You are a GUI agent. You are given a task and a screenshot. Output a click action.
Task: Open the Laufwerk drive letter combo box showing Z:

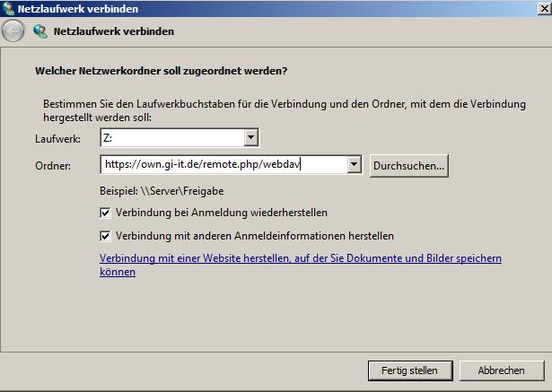(172, 137)
